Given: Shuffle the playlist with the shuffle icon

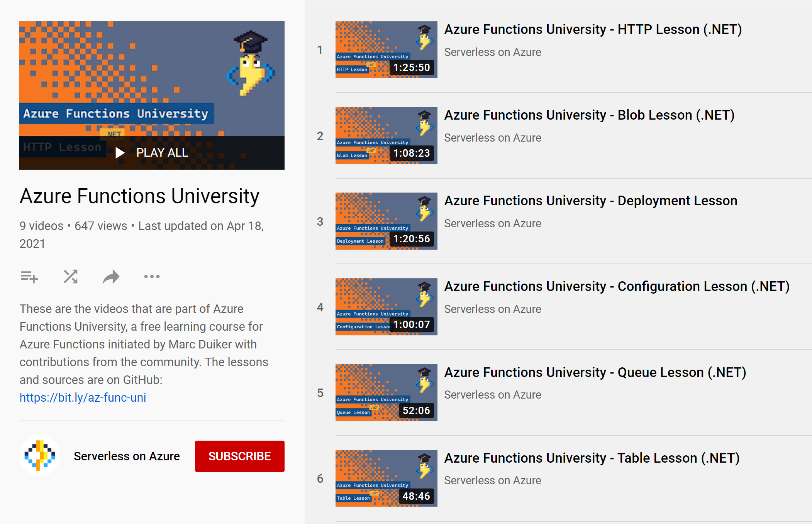Looking at the screenshot, I should [71, 277].
